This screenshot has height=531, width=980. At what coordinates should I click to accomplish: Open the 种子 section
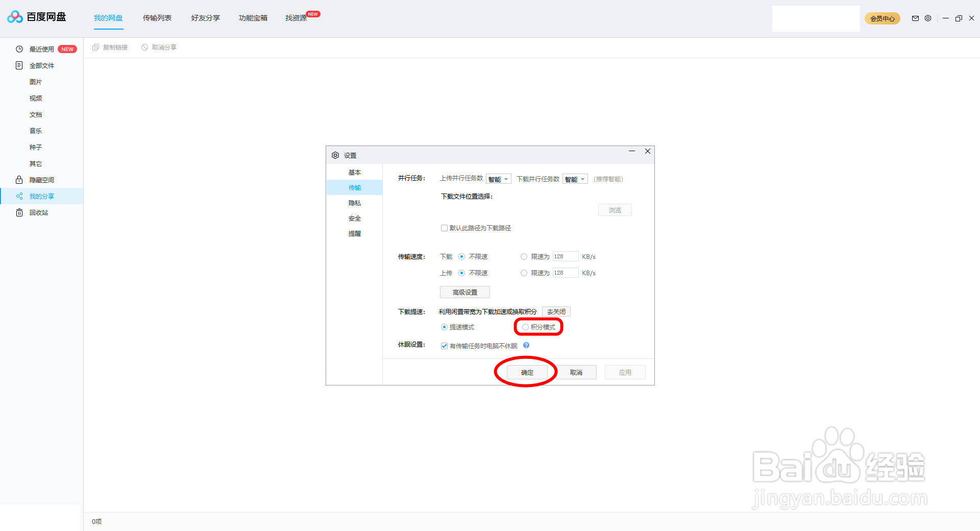36,147
